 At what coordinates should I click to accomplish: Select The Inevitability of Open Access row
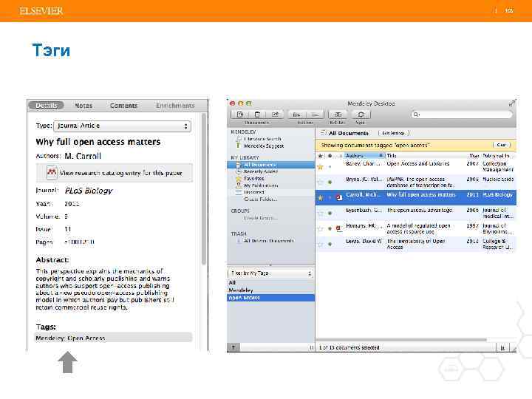pos(416,244)
